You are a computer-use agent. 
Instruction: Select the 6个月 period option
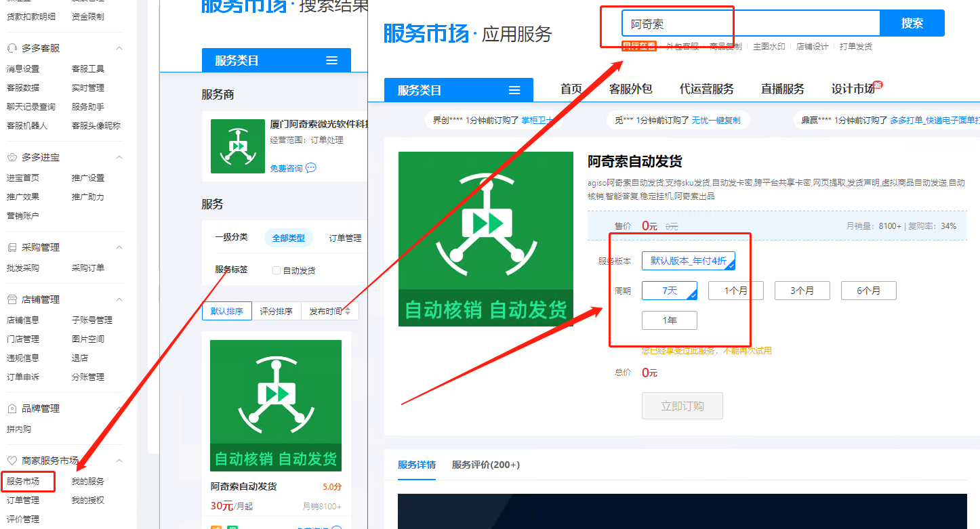coord(869,291)
